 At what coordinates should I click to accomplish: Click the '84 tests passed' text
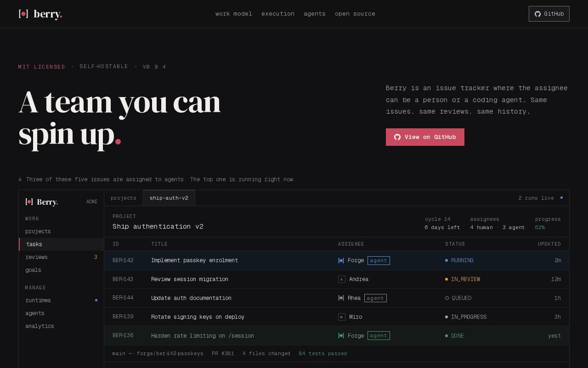(323, 353)
